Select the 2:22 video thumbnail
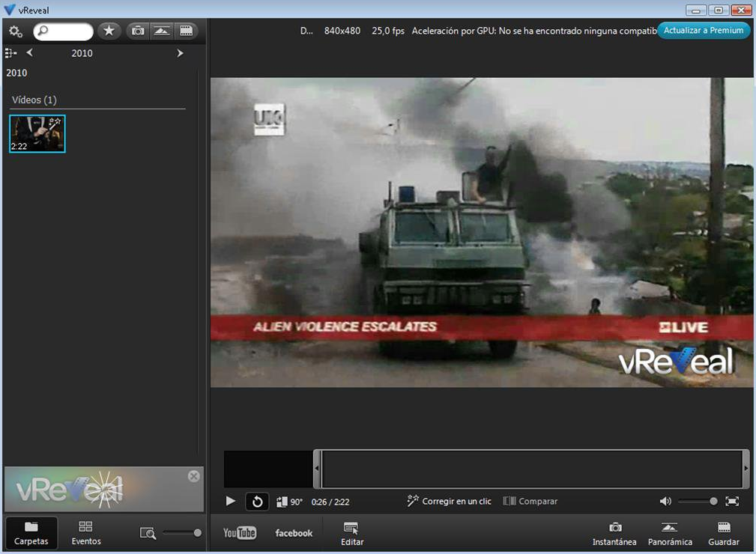Image resolution: width=756 pixels, height=554 pixels. [37, 133]
